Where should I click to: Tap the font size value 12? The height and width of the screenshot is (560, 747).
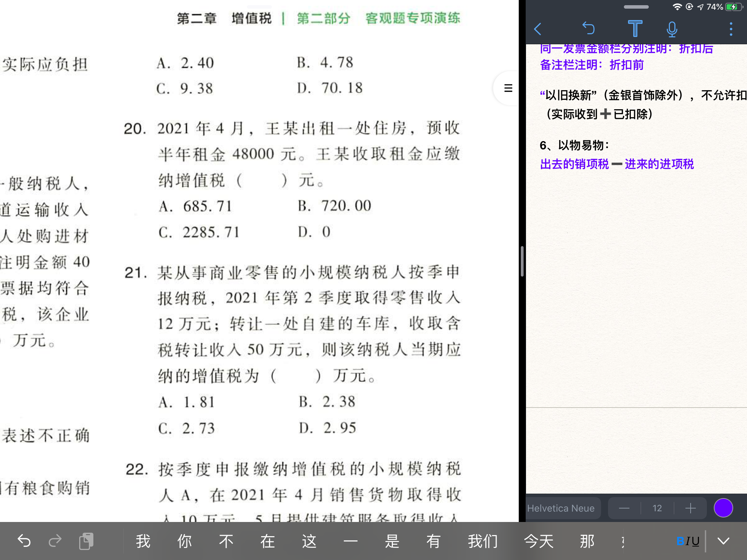(x=657, y=508)
